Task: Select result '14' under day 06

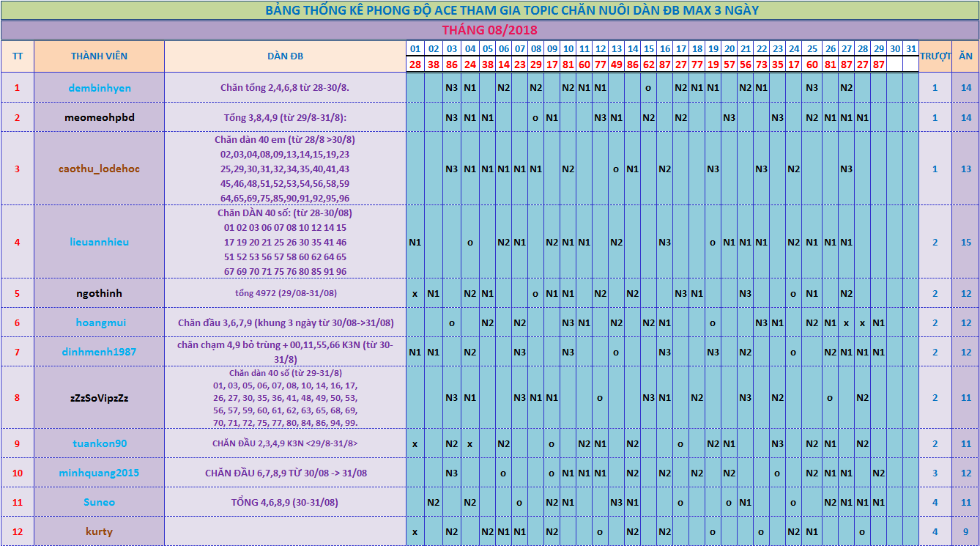Action: click(x=503, y=64)
